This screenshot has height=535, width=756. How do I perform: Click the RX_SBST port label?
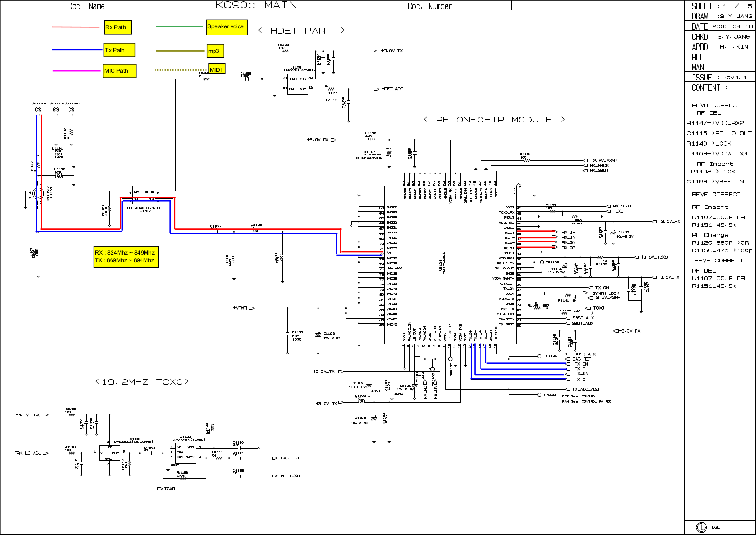click(622, 206)
